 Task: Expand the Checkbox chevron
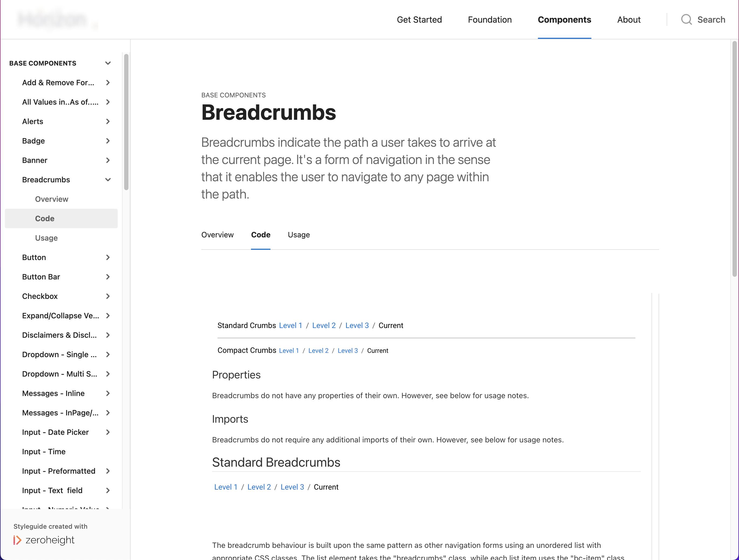[x=108, y=296]
